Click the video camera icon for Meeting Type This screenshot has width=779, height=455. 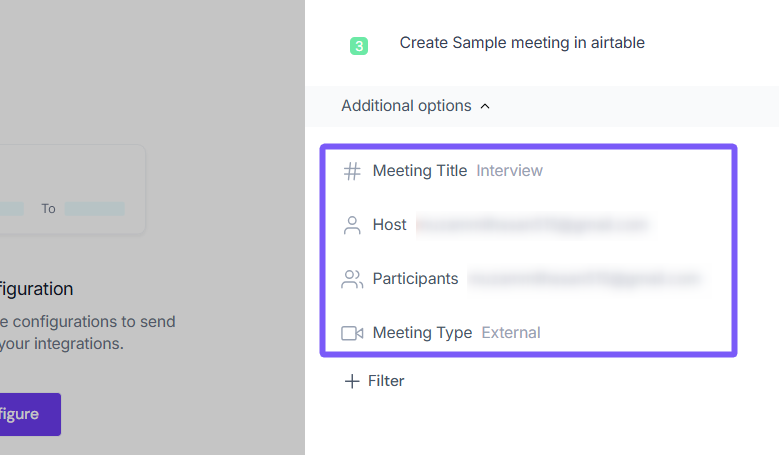pos(352,333)
